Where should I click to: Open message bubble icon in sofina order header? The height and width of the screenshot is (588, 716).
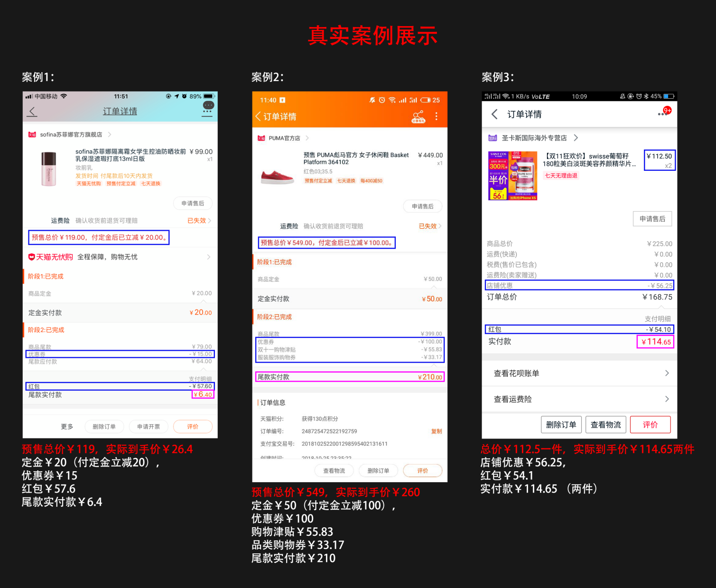point(208,107)
